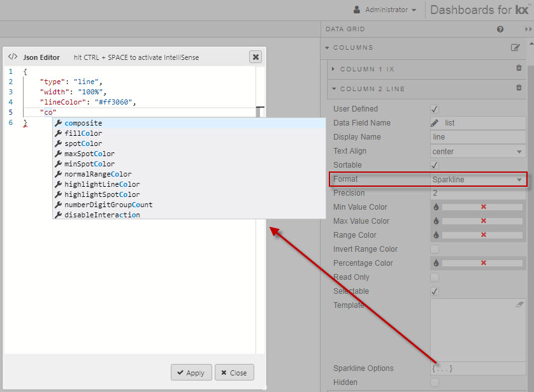Image resolution: width=534 pixels, height=392 pixels.
Task: Click the Display Name input field
Action: tap(477, 137)
